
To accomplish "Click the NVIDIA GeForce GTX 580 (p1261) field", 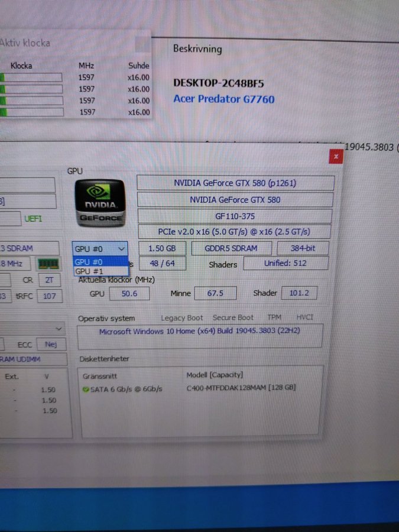I will pos(235,183).
